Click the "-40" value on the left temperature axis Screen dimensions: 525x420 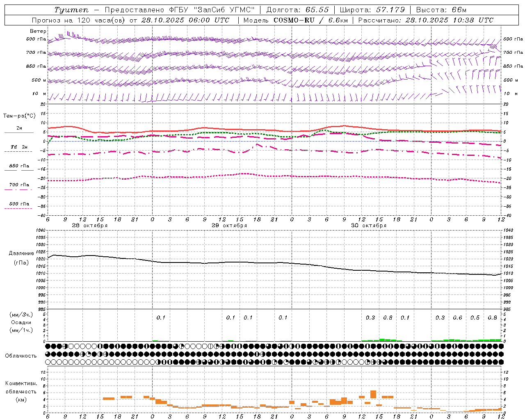[x=42, y=215]
